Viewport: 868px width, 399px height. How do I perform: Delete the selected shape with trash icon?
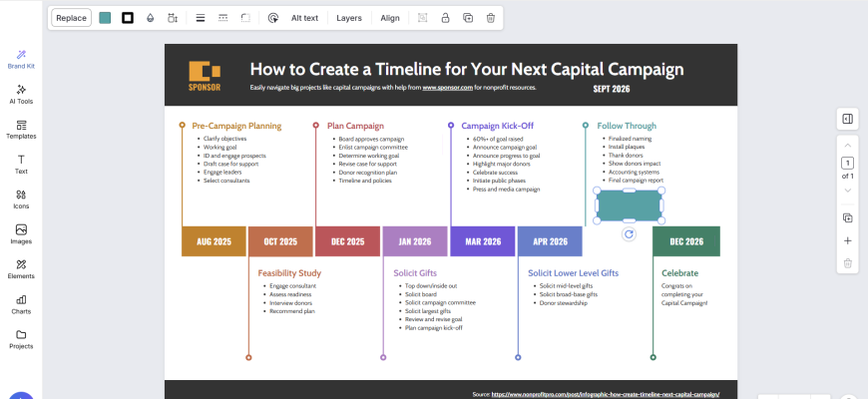pos(490,18)
